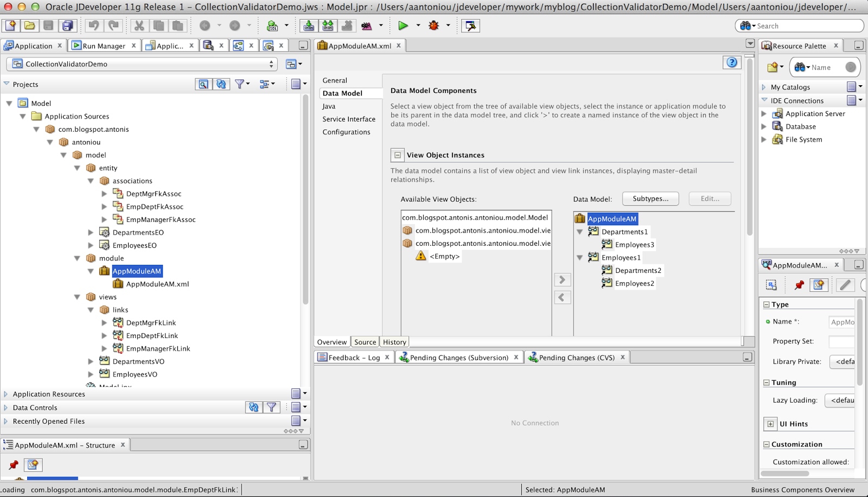Click the top-right Search input field
Screen dimensions: 868x497
(x=800, y=26)
